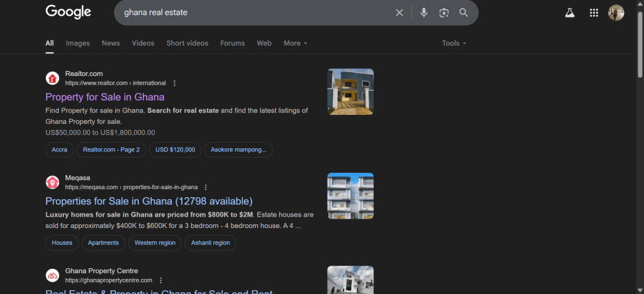Viewport: 644px width, 294px height.
Task: Click the realtor.com international URL text
Action: 116,84
